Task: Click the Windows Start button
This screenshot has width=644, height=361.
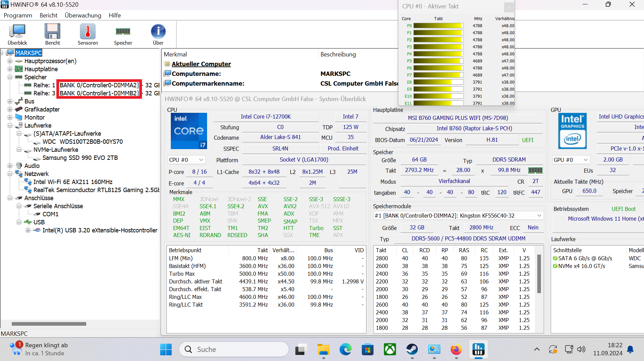Action: click(166, 350)
